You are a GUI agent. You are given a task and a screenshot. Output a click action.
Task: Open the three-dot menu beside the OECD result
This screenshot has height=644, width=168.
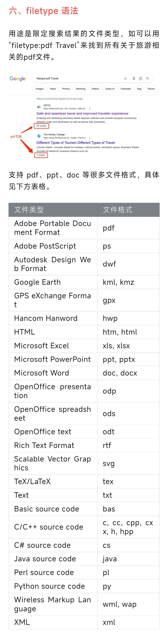pos(90,109)
